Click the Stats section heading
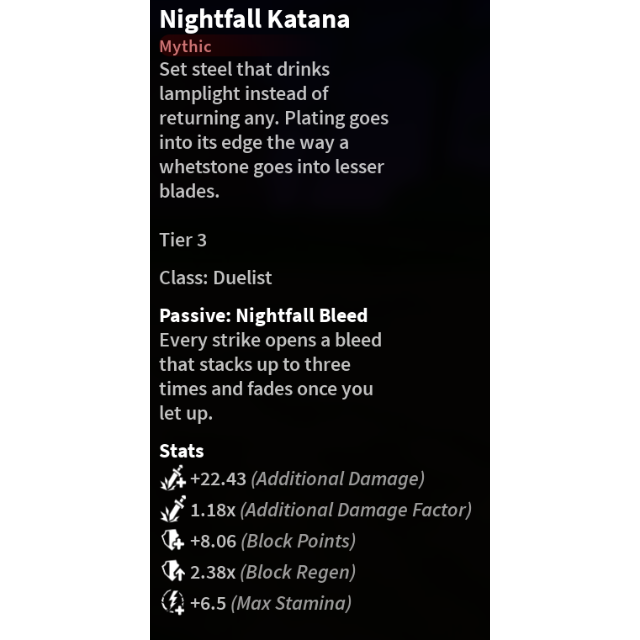 pyautogui.click(x=182, y=451)
